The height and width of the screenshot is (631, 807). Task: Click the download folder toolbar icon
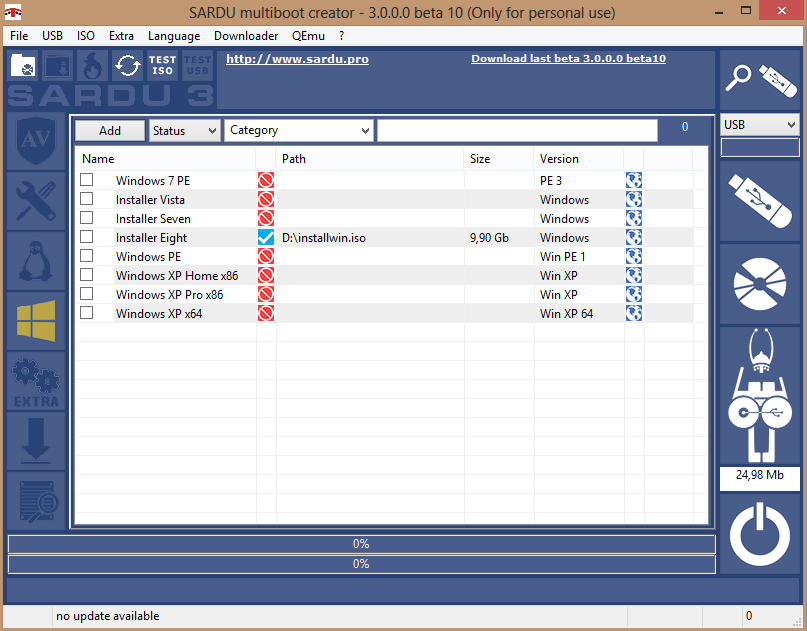[57, 65]
